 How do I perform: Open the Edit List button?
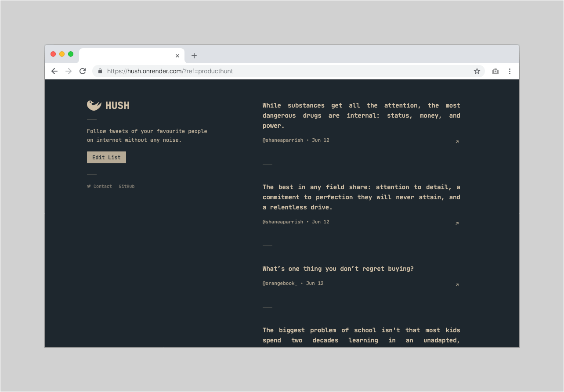(106, 157)
